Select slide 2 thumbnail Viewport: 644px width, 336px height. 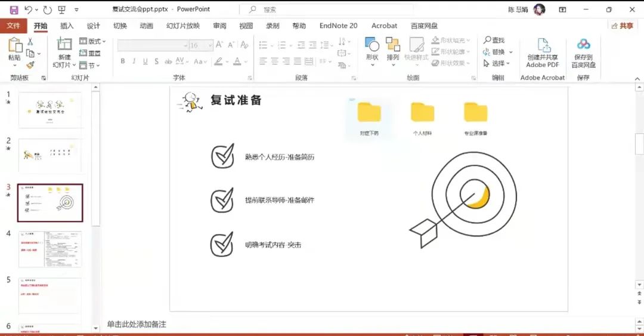pyautogui.click(x=50, y=156)
